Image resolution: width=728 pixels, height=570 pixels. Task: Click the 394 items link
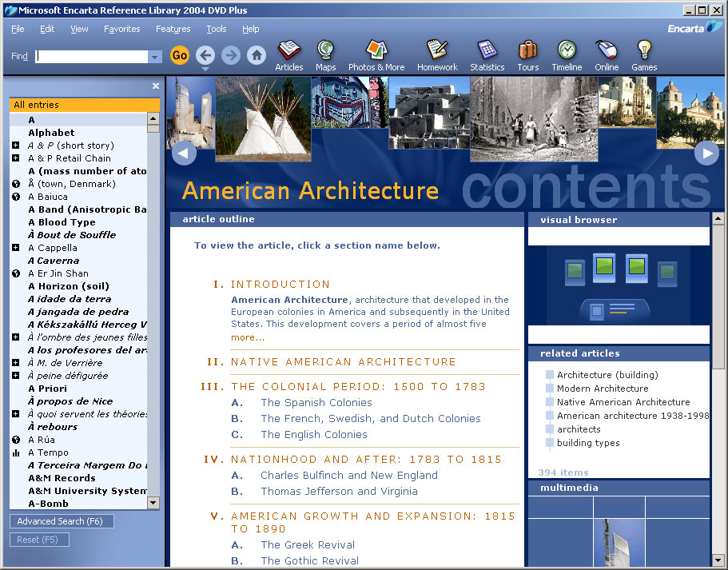(563, 472)
